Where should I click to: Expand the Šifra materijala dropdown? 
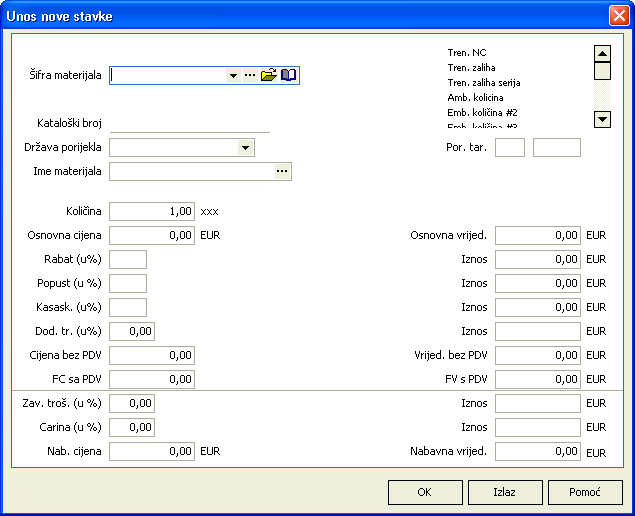[233, 75]
